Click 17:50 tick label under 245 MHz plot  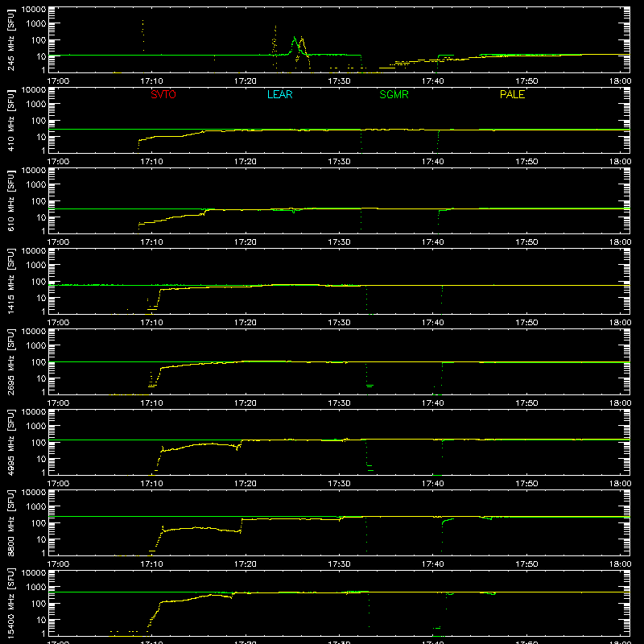click(x=526, y=81)
